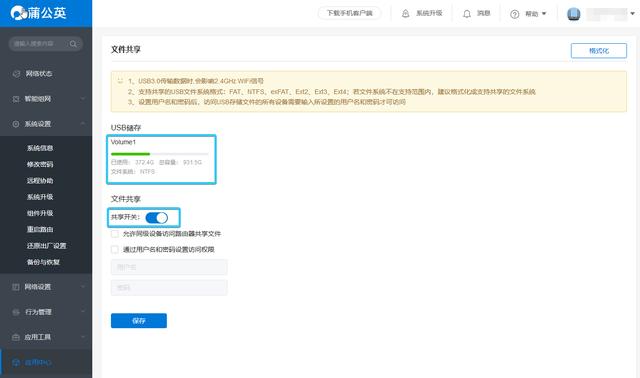The image size is (640, 378).
Task: Open 远程协助 submenu item
Action: tap(40, 181)
